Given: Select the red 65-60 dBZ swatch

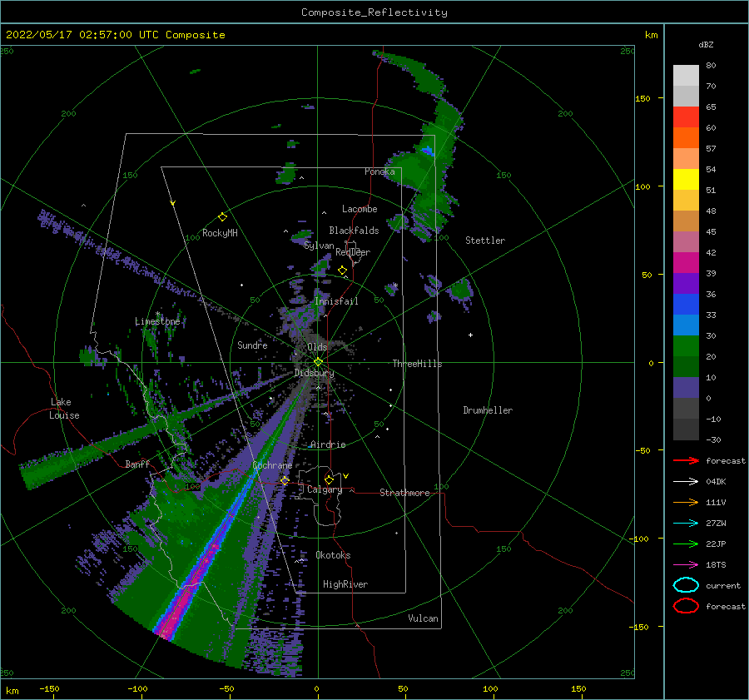Looking at the screenshot, I should pos(686,117).
